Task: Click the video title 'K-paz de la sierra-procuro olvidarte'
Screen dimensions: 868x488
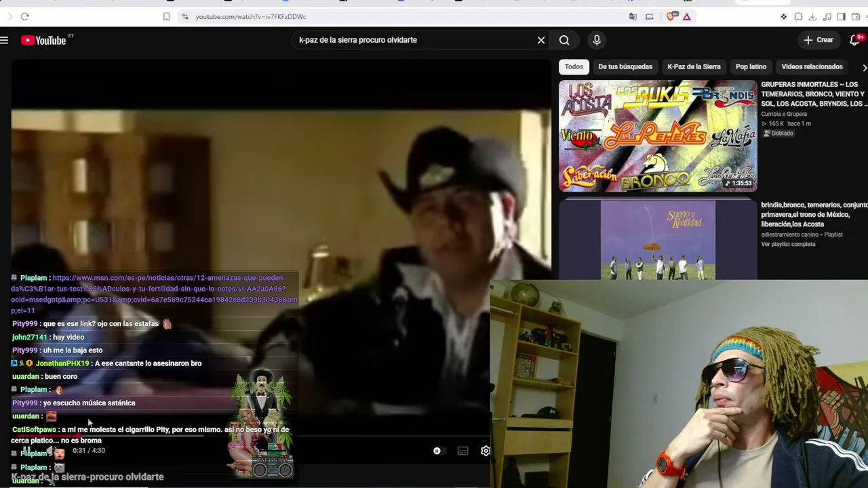Action: click(87, 477)
